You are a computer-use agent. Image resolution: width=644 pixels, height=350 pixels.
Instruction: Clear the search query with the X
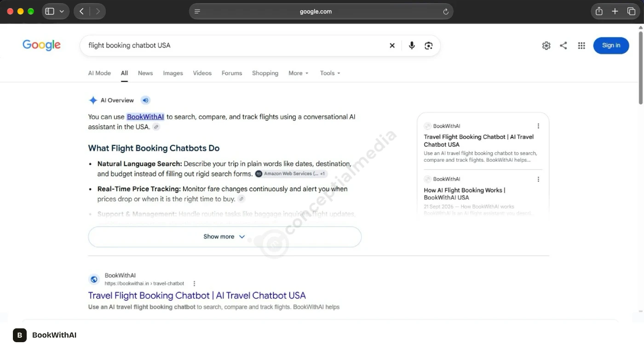pyautogui.click(x=392, y=45)
